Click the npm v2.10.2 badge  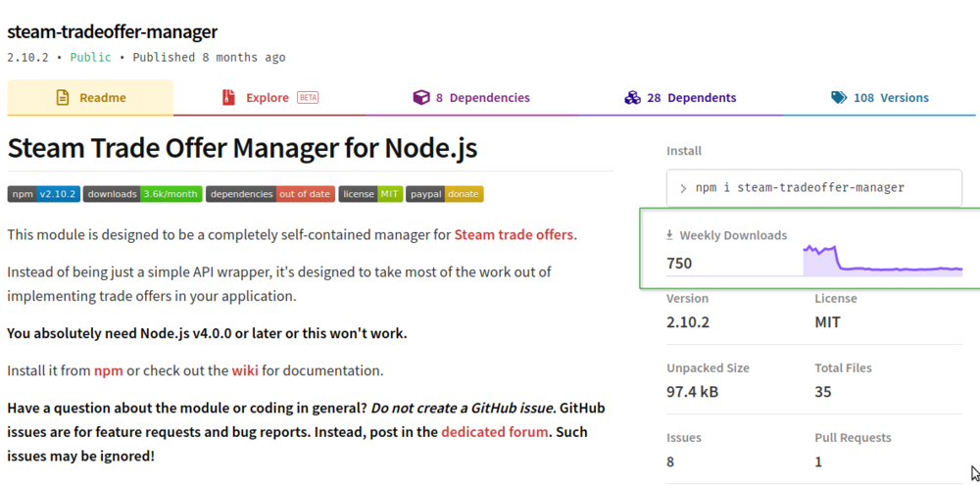(44, 194)
